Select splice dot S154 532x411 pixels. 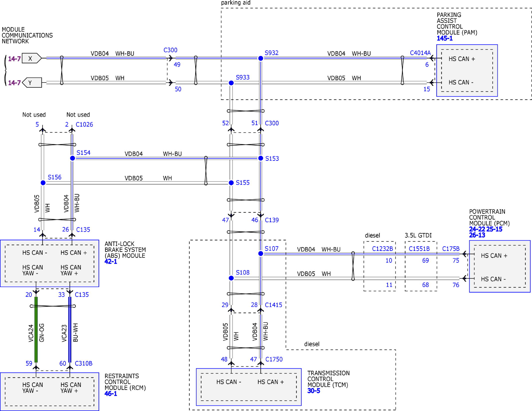pyautogui.click(x=72, y=158)
